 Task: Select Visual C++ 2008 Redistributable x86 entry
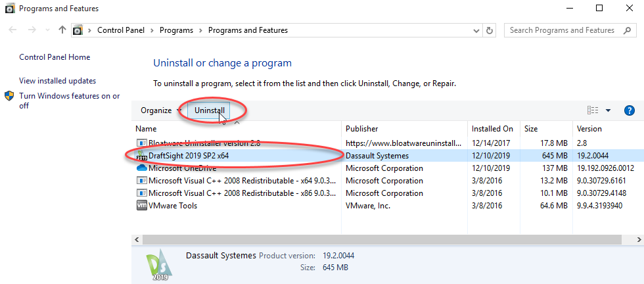pos(242,193)
